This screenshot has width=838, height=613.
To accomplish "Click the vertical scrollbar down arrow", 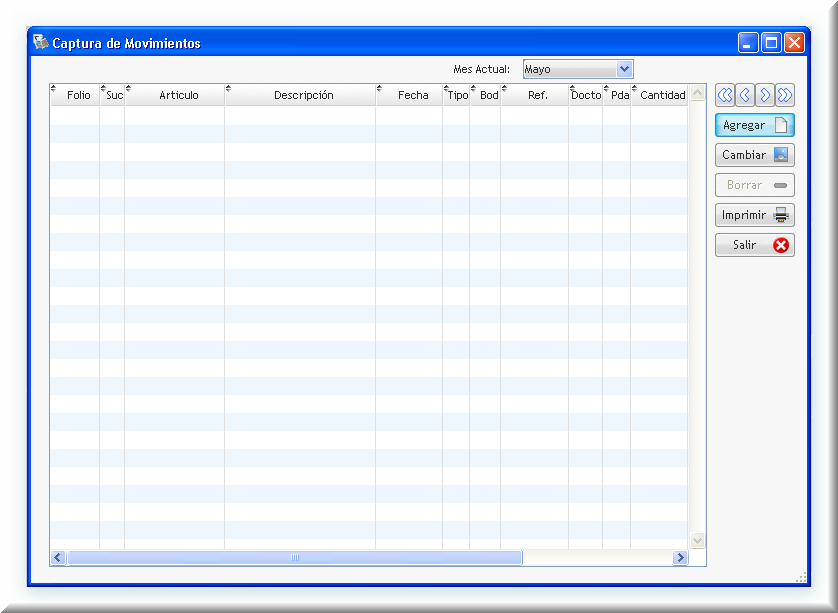I will click(697, 540).
